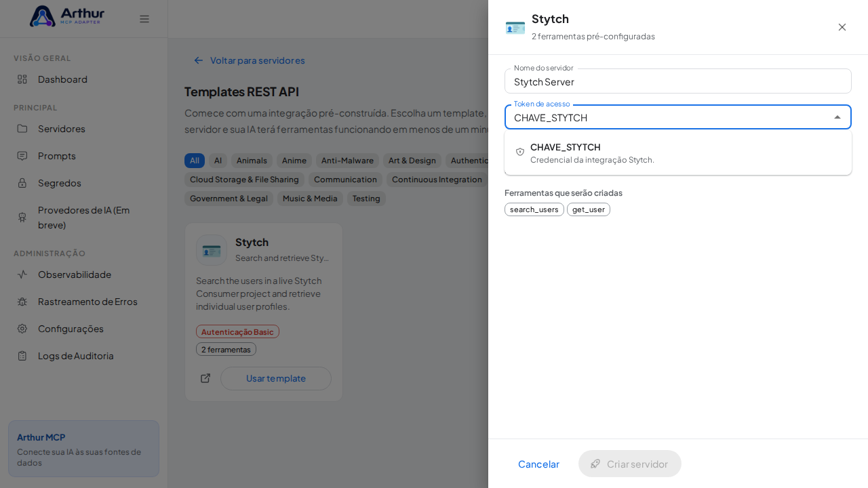Click the Logs de Auditoria clipboard icon

(22, 356)
